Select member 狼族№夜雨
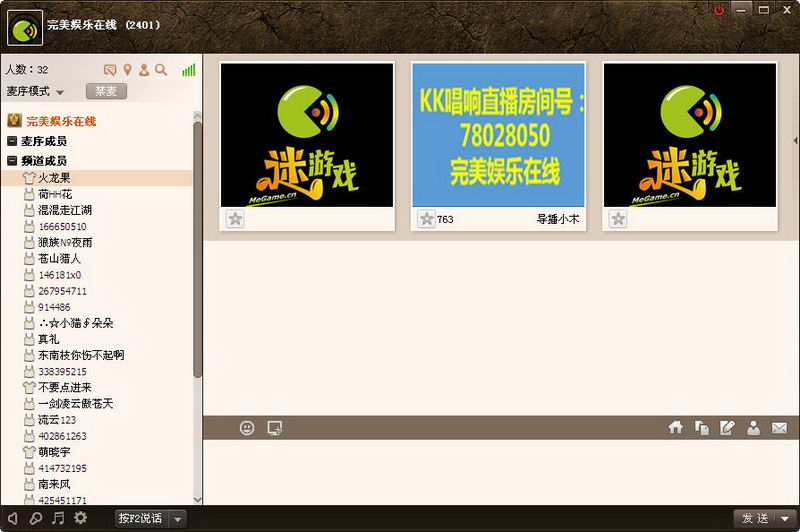 (97, 242)
